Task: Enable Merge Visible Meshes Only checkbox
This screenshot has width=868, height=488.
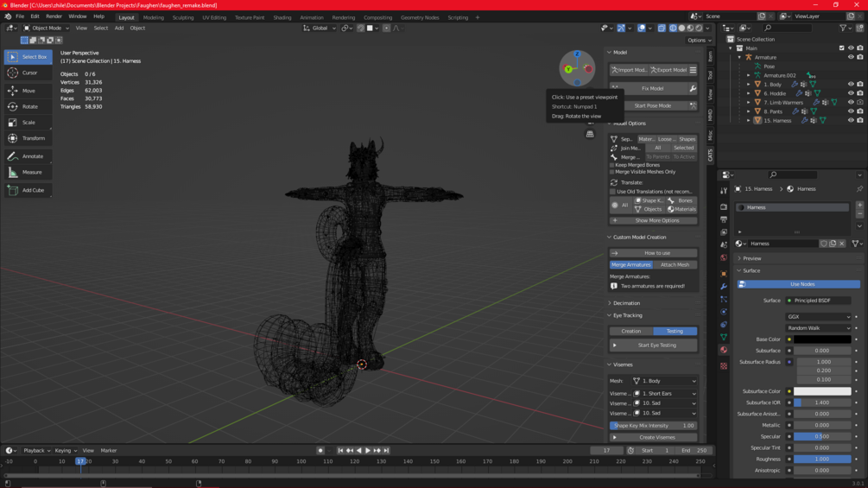Action: [x=612, y=172]
